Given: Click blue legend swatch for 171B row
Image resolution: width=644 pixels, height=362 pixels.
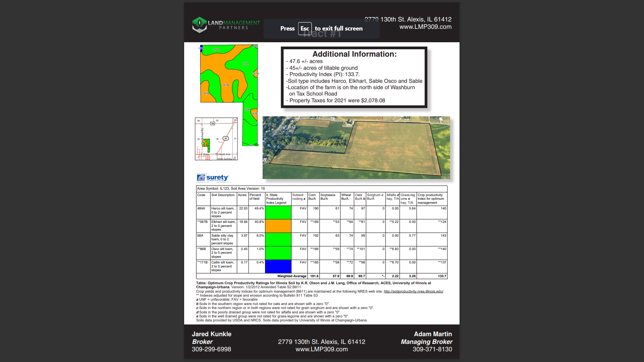Looking at the screenshot, I should point(278,266).
